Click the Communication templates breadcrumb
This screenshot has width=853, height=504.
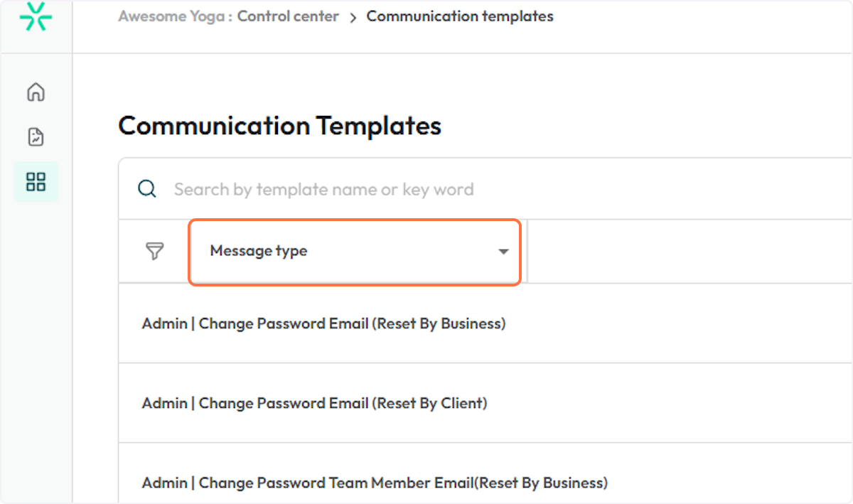(459, 16)
